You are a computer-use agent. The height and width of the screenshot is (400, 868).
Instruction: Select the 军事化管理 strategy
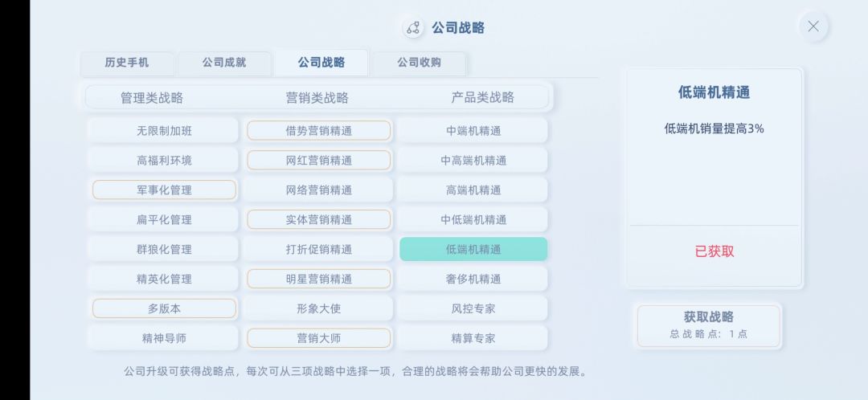tap(164, 190)
